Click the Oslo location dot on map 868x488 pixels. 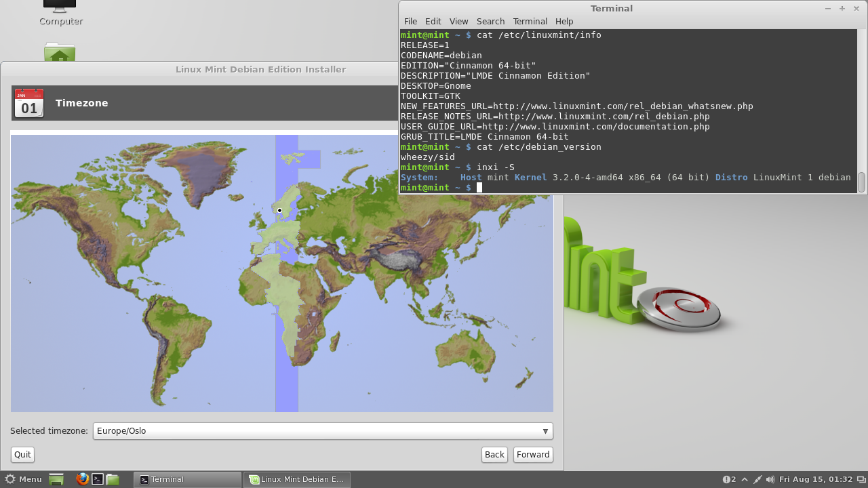click(279, 211)
